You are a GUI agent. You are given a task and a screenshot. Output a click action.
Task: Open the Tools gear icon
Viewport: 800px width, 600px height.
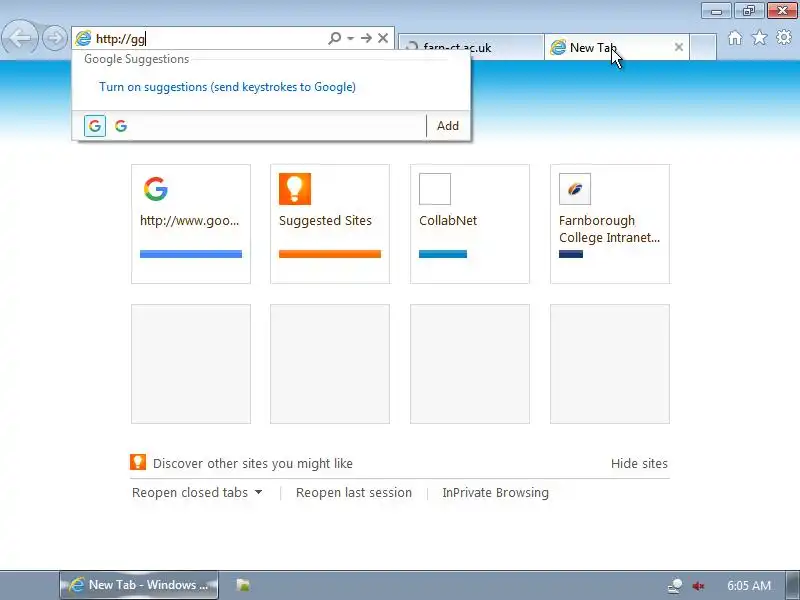pos(784,37)
